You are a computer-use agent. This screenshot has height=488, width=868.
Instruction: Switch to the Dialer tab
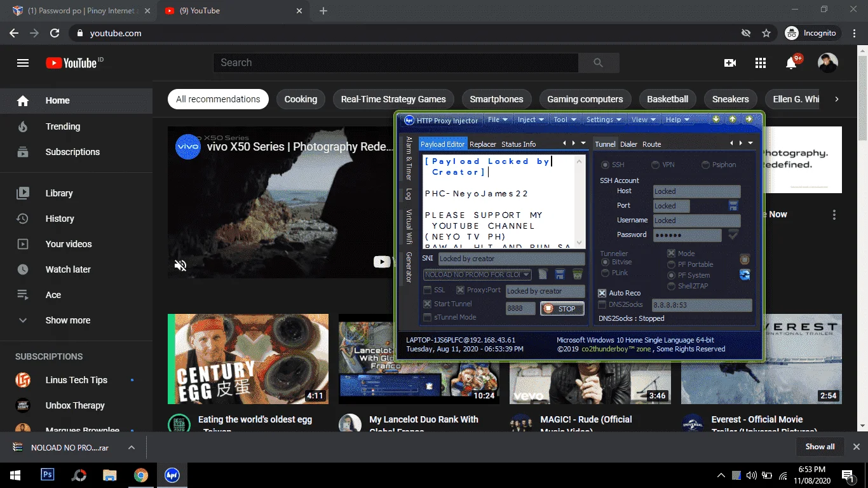(x=629, y=144)
